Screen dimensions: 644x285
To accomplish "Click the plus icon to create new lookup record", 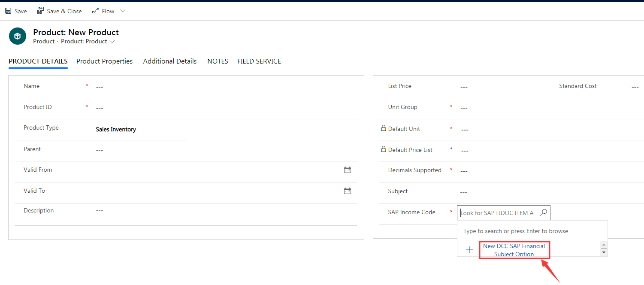I will point(469,249).
